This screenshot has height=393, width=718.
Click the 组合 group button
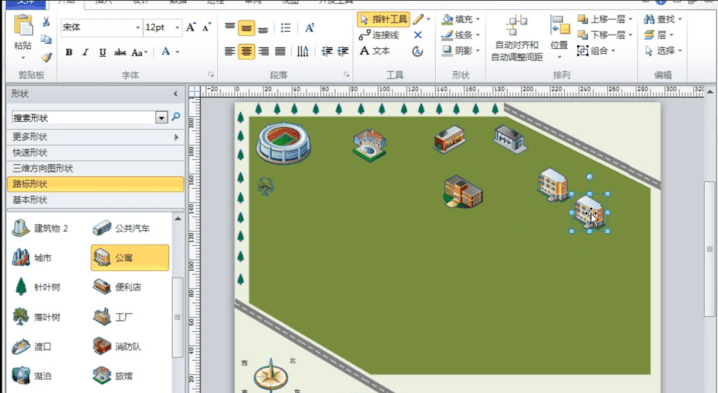[x=596, y=51]
